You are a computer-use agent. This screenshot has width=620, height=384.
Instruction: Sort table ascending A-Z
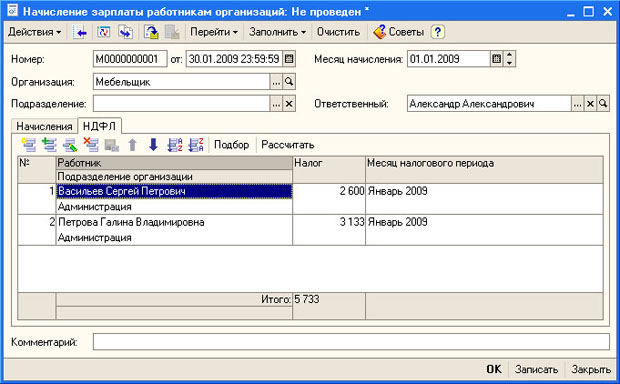tap(175, 145)
